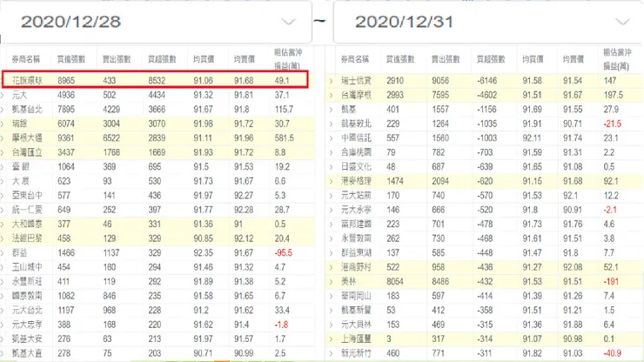Sort left table by 買進張數 header

pos(71,59)
